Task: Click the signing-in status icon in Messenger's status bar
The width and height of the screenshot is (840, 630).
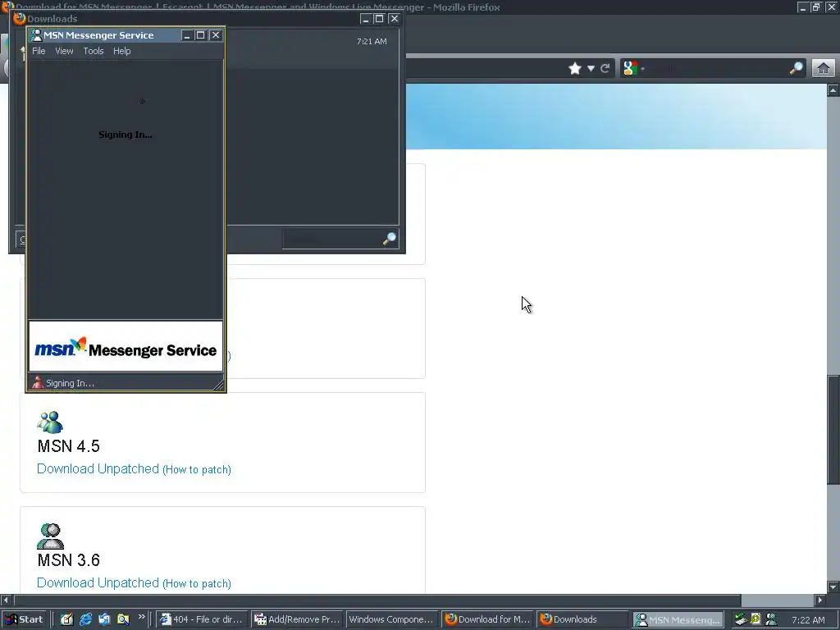Action: (x=38, y=382)
